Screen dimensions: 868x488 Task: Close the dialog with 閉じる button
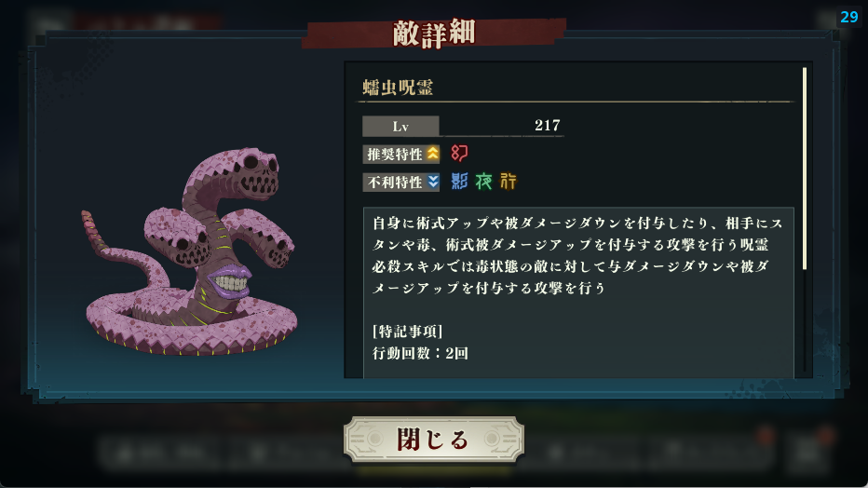(433, 440)
